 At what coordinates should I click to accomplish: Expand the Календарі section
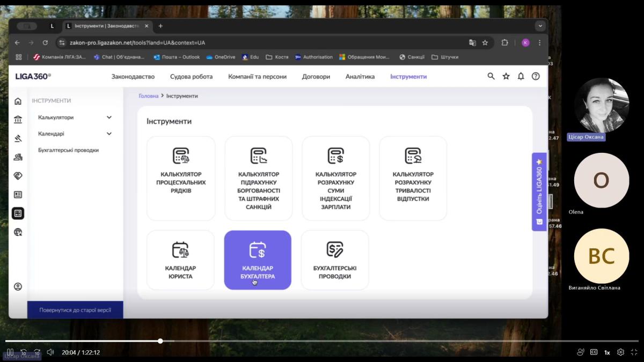point(109,134)
